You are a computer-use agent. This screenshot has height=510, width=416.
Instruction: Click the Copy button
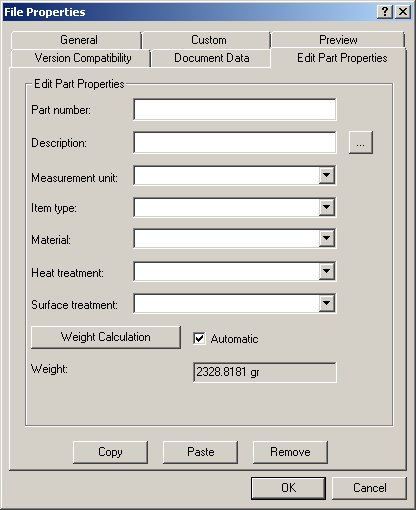tap(110, 452)
